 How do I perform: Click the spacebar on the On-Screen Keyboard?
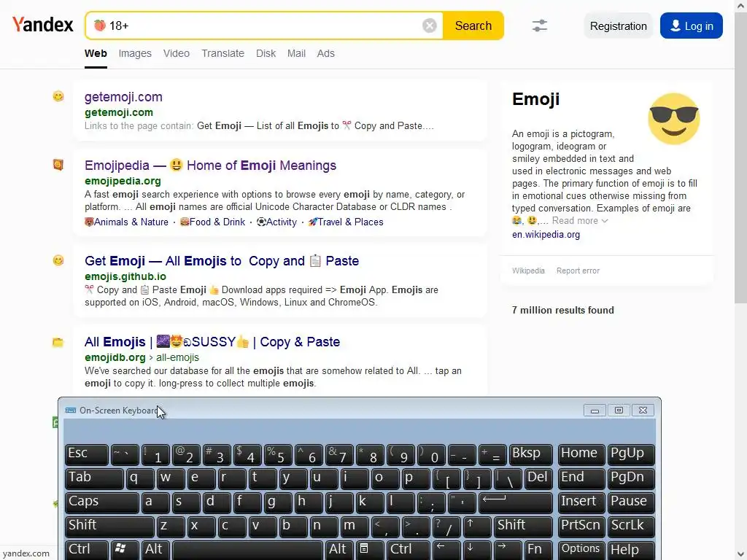point(247,550)
